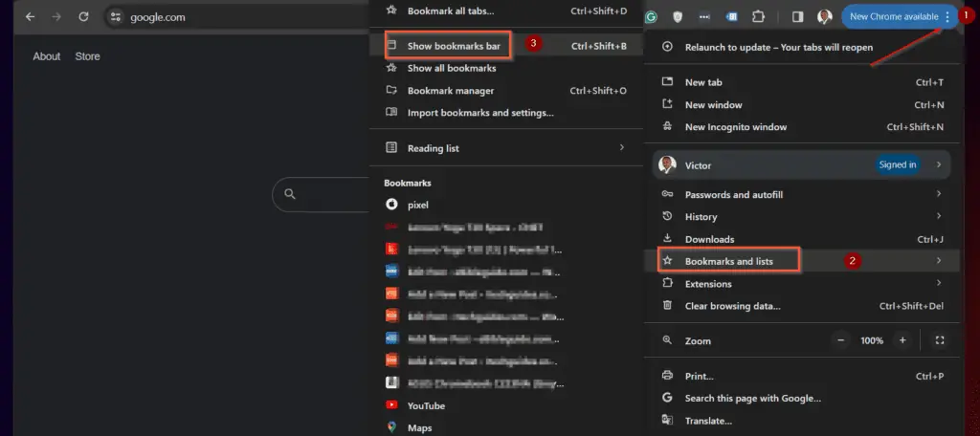Expand the Reading list submenu arrow
Viewport: 980px width, 436px height.
pos(622,147)
